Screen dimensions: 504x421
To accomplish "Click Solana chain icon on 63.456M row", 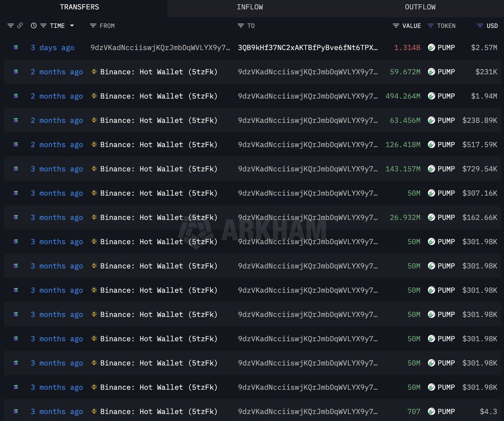I will coord(16,120).
